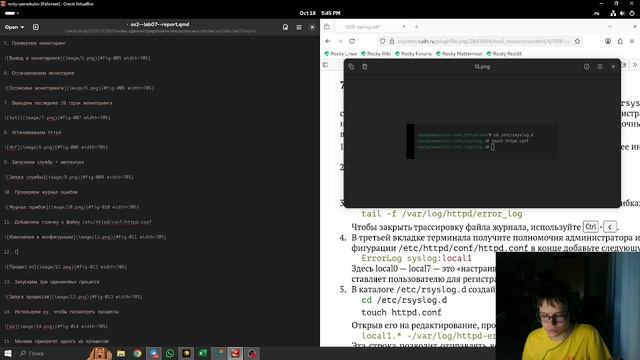
Task: Create new document tab in text editor
Action: pyautogui.click(x=36, y=27)
